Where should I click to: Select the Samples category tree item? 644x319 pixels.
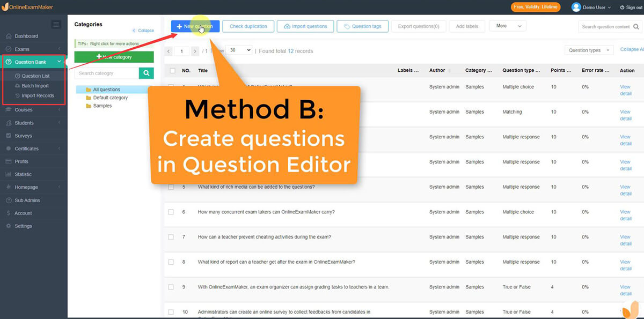[x=103, y=106]
